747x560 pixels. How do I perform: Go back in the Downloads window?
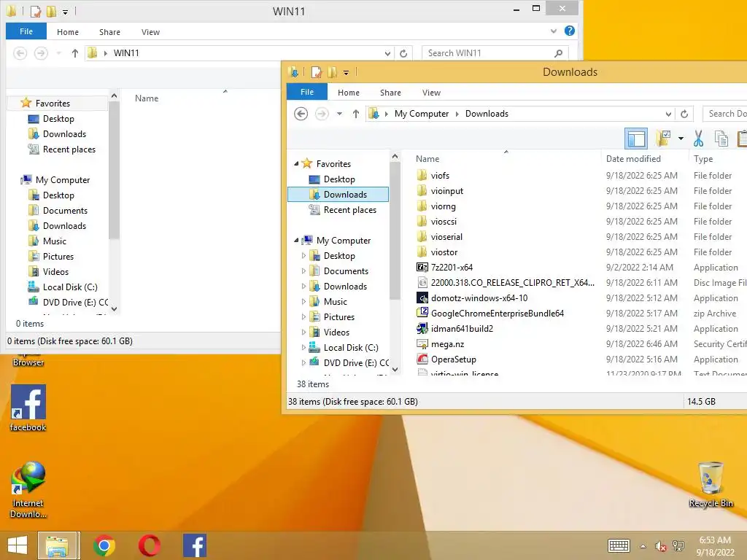pyautogui.click(x=301, y=114)
